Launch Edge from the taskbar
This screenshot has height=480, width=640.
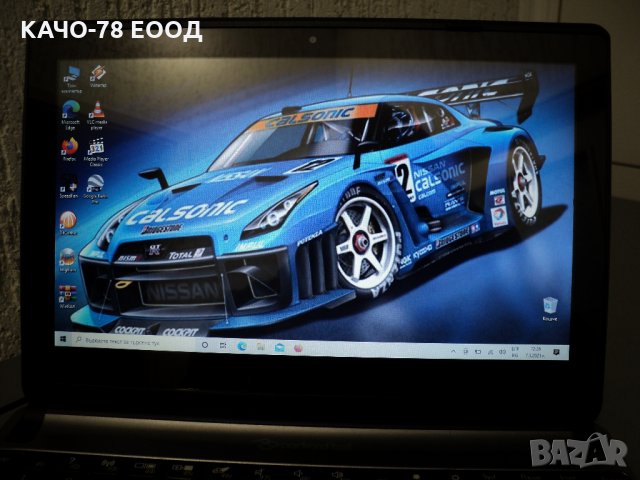(242, 346)
